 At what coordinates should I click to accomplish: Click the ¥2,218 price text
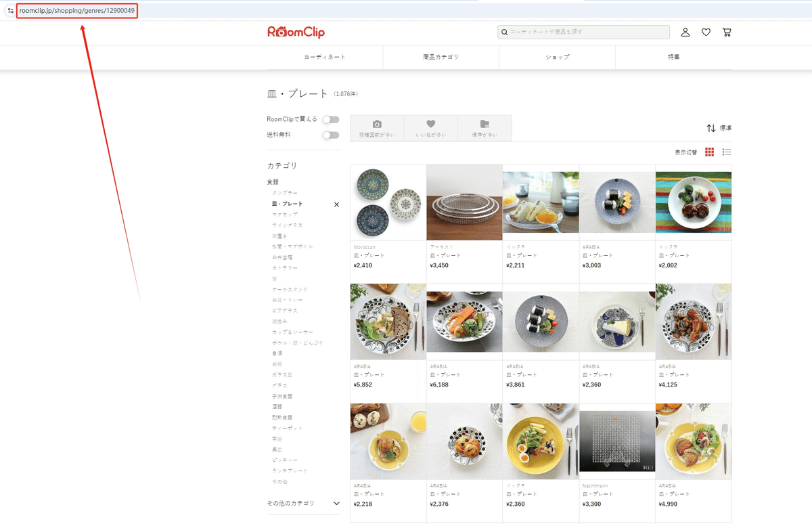click(x=363, y=504)
